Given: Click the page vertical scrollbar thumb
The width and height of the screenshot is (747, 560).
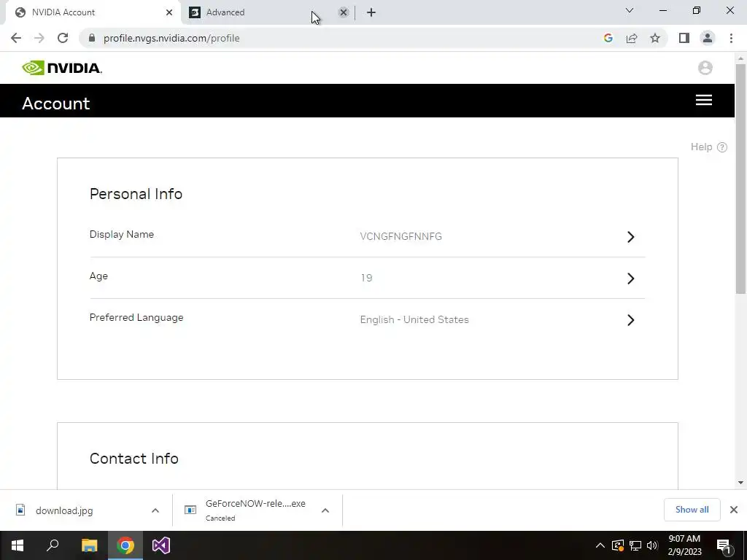Looking at the screenshot, I should [x=740, y=179].
